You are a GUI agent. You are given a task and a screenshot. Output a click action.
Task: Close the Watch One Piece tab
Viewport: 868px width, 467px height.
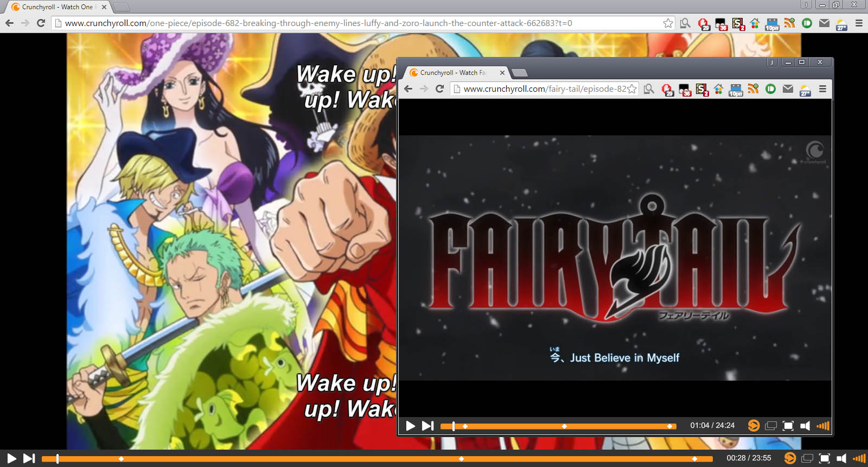(x=104, y=7)
